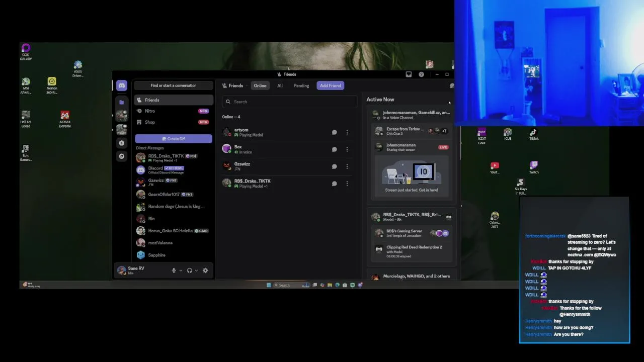
Task: Open Discord Inbox icon in title bar
Action: pyautogui.click(x=409, y=74)
